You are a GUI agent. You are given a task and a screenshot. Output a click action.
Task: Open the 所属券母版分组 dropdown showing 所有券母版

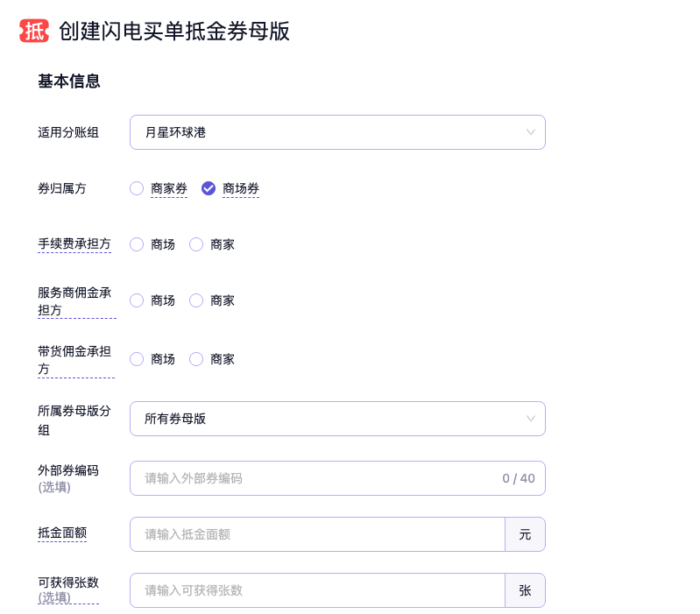337,419
